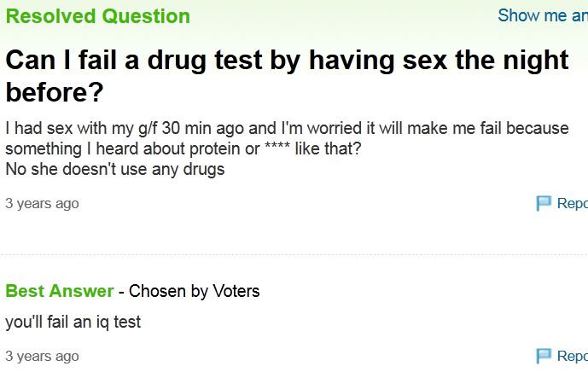The height and width of the screenshot is (378, 588).
Task: Click 'worried it will make me fail because'
Action: coord(438,128)
